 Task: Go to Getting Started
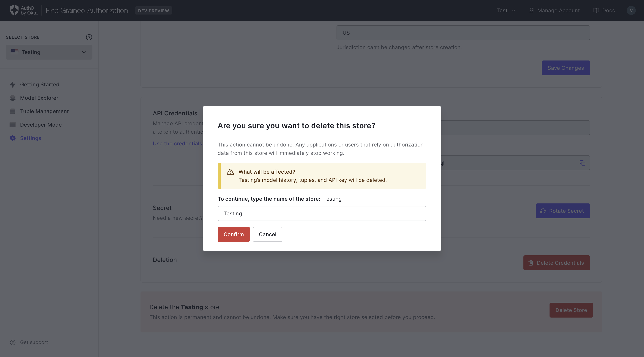click(40, 84)
